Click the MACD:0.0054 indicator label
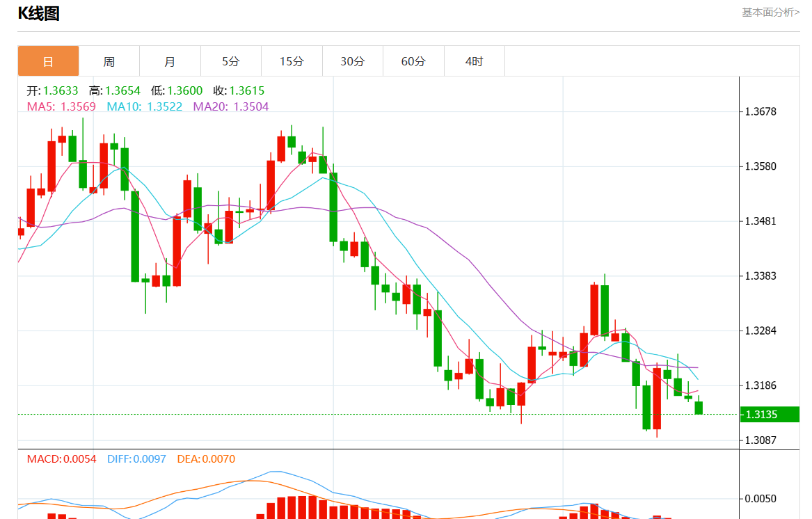The width and height of the screenshot is (812, 519). point(62,459)
